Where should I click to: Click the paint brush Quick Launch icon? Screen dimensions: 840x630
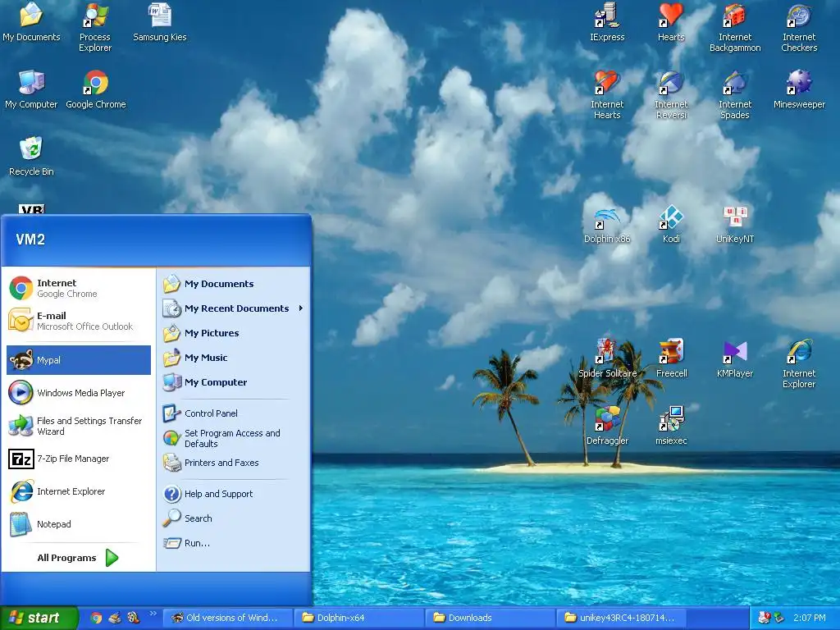[x=115, y=618]
